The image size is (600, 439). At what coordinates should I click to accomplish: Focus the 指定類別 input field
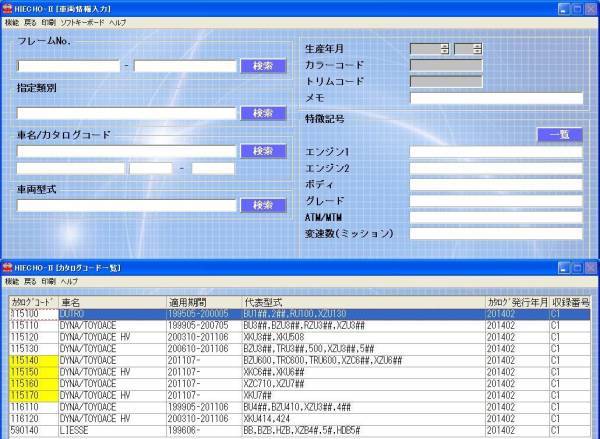127,113
